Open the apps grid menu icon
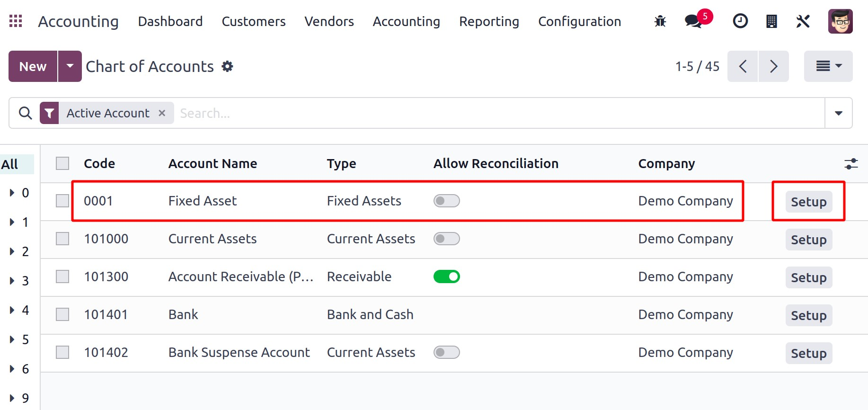This screenshot has width=868, height=410. tap(16, 21)
